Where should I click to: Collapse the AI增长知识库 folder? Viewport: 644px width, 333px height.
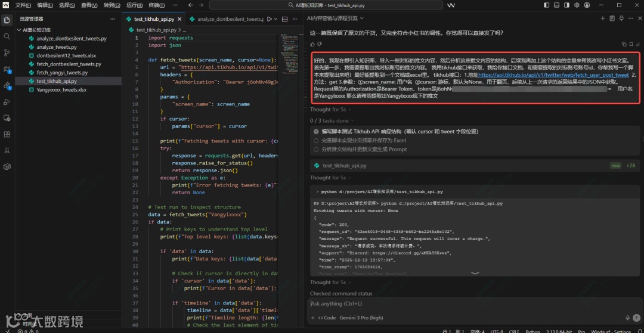click(x=35, y=30)
